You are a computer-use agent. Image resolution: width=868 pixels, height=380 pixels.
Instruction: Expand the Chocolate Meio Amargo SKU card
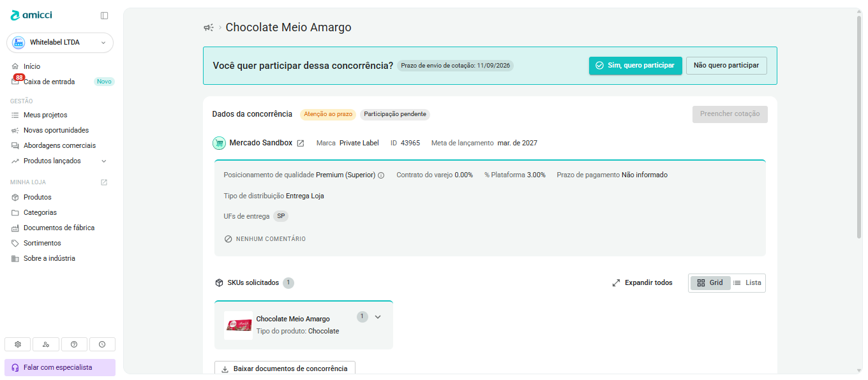[x=378, y=317]
